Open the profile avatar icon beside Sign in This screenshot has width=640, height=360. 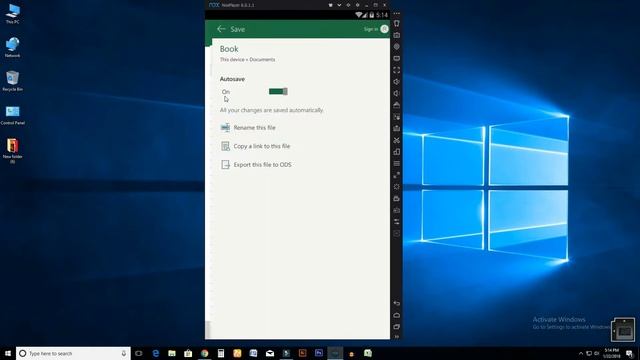tap(384, 29)
